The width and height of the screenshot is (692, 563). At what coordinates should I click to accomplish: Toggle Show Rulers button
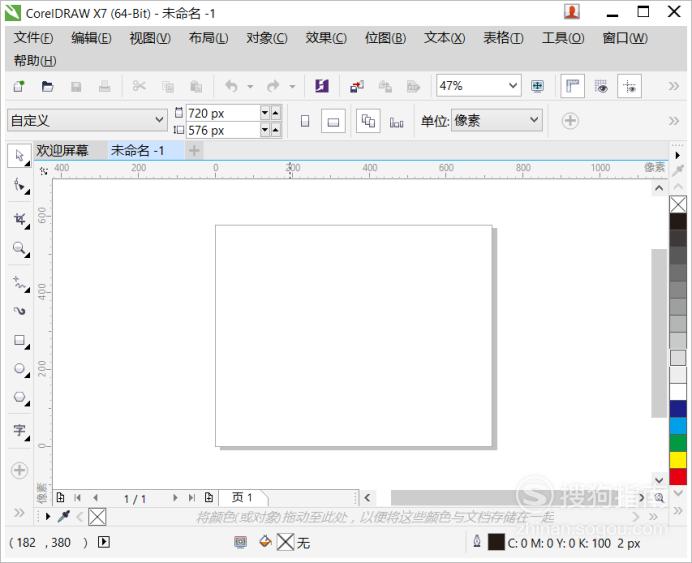[572, 86]
